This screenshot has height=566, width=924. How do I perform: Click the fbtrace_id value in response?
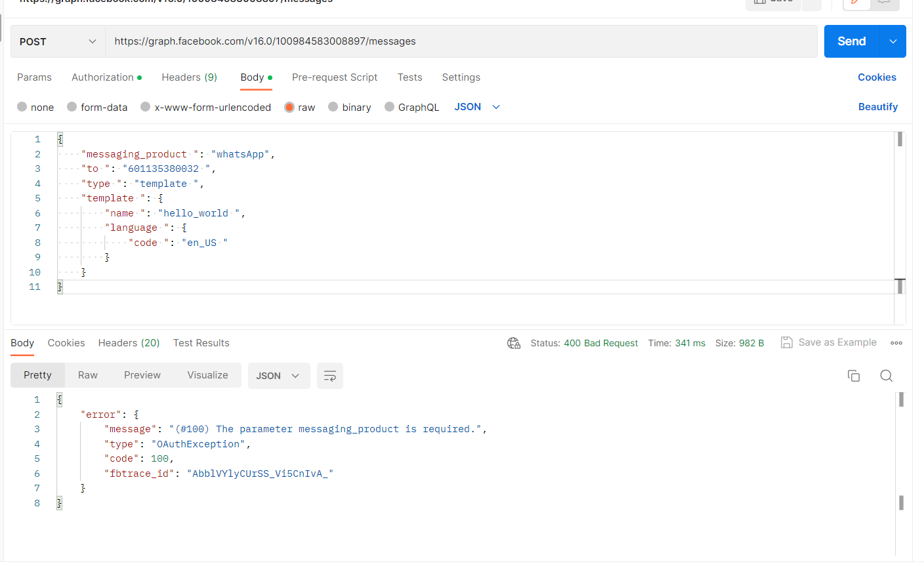(260, 474)
